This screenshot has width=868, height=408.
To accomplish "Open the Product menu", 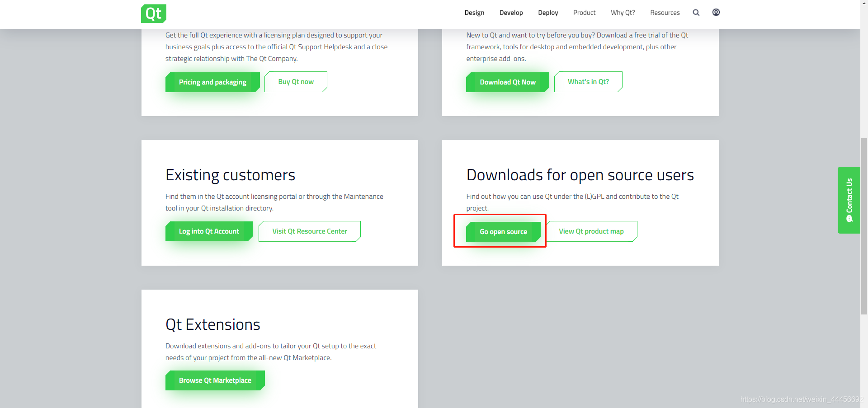I will (x=585, y=13).
